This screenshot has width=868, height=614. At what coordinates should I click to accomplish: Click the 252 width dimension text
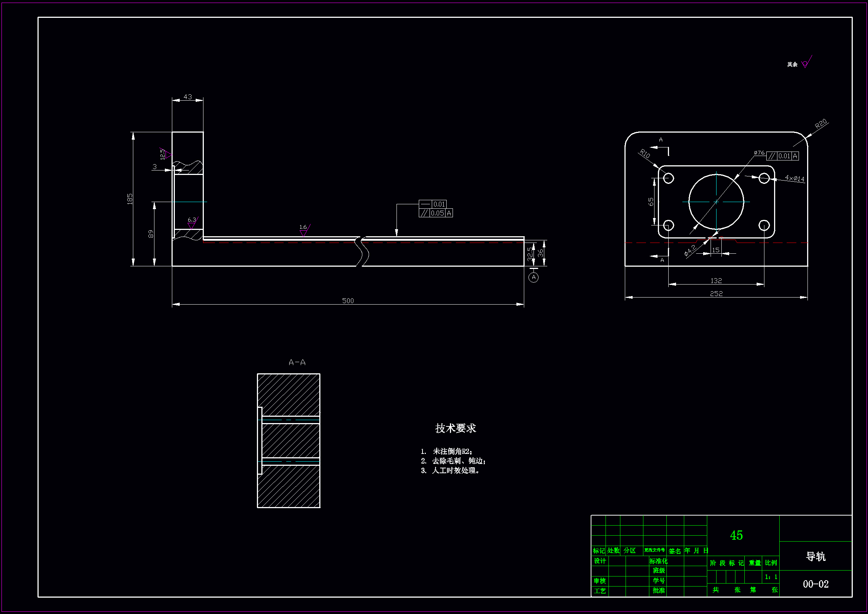(x=716, y=293)
